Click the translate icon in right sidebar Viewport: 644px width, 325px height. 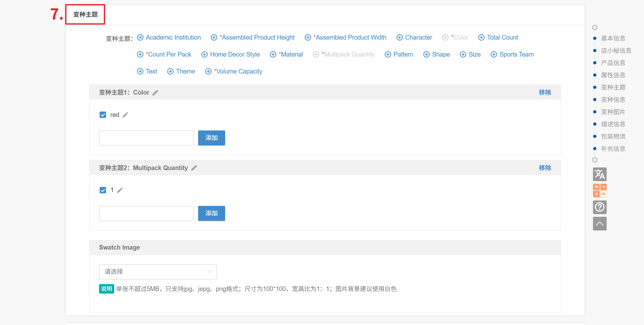[x=599, y=174]
